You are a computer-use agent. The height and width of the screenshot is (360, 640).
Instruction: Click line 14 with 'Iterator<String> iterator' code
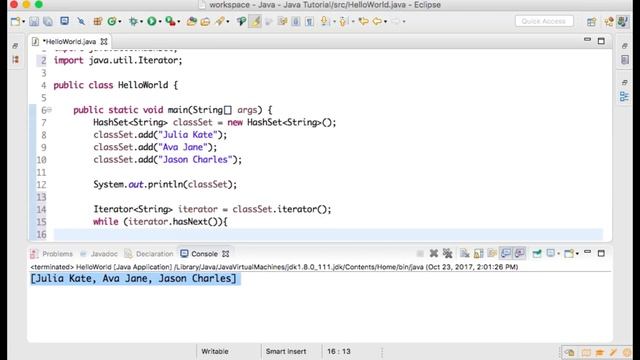pyautogui.click(x=212, y=209)
